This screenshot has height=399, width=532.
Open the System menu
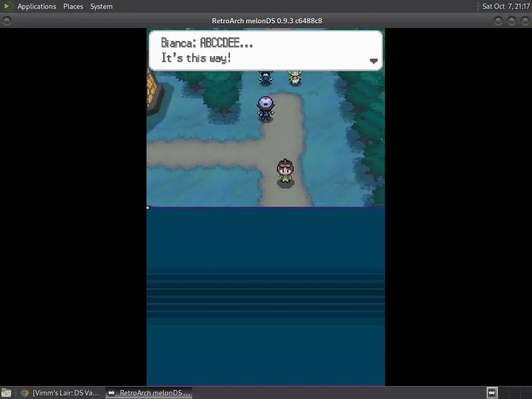coord(101,6)
